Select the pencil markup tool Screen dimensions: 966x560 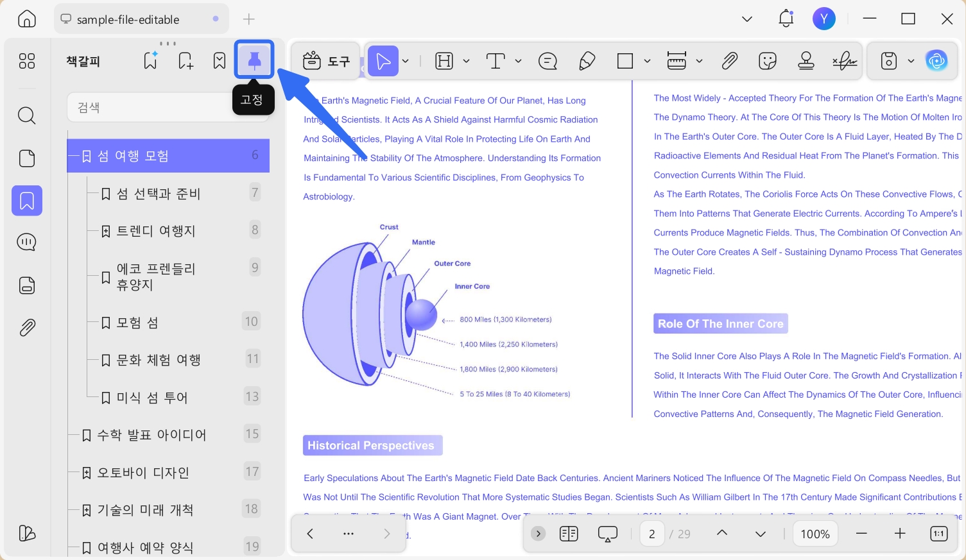pyautogui.click(x=587, y=61)
